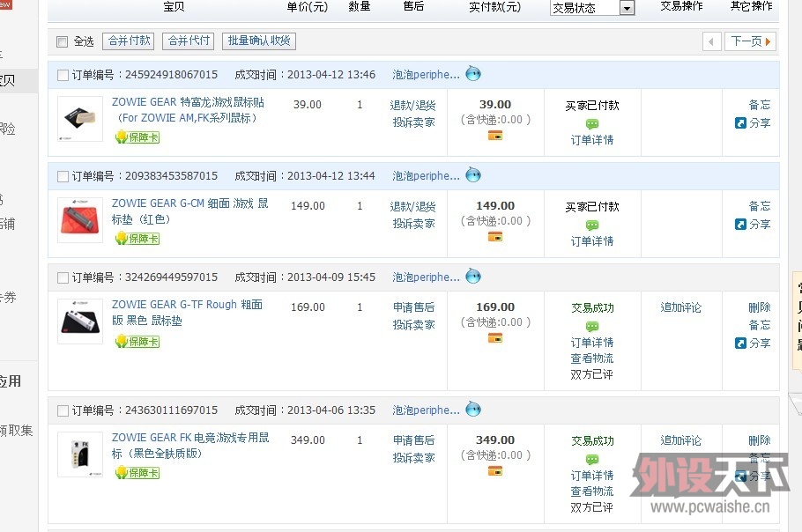The width and height of the screenshot is (802, 532).
Task: Click green message icon in 349.00 order status
Action: (592, 459)
